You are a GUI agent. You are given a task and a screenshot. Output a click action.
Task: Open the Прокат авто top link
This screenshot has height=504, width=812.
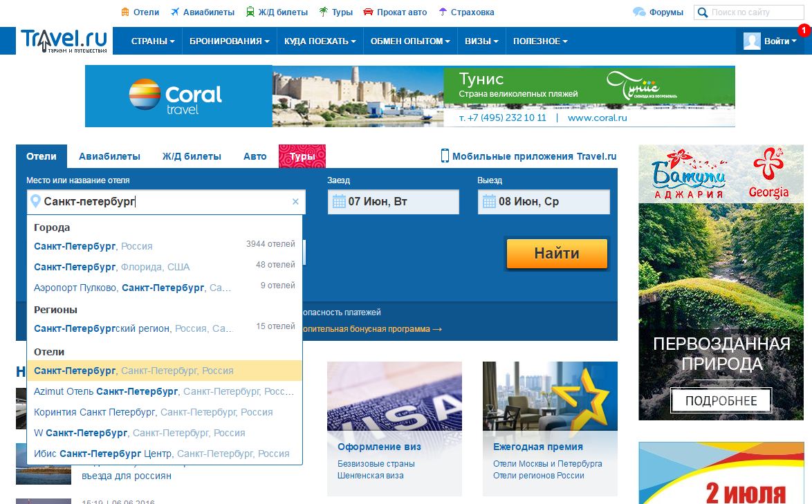coord(402,12)
